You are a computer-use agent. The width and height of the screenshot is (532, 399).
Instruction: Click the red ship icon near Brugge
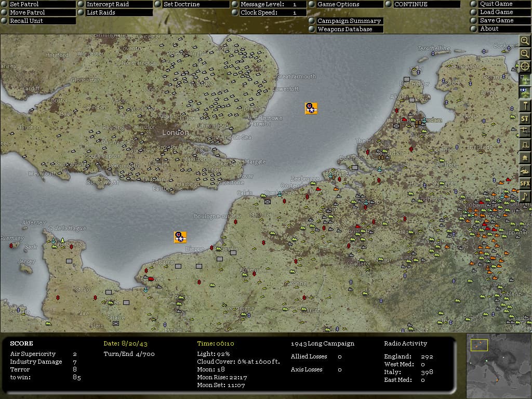point(318,189)
